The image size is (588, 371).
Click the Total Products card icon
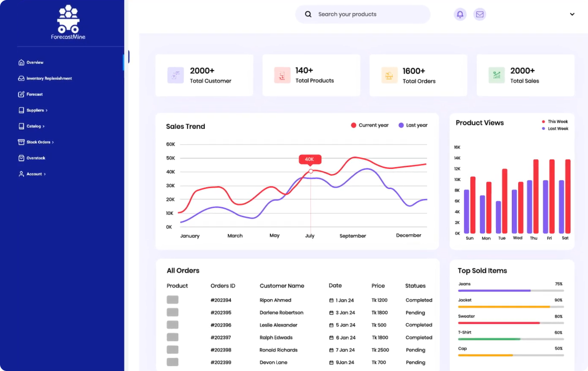point(282,75)
